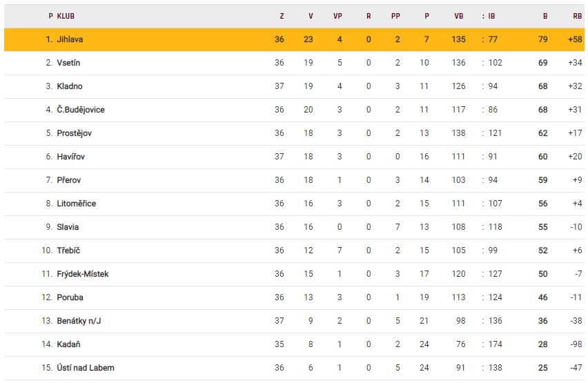Select Ústí nad Labem team
This screenshot has width=588, height=383.
coord(85,368)
